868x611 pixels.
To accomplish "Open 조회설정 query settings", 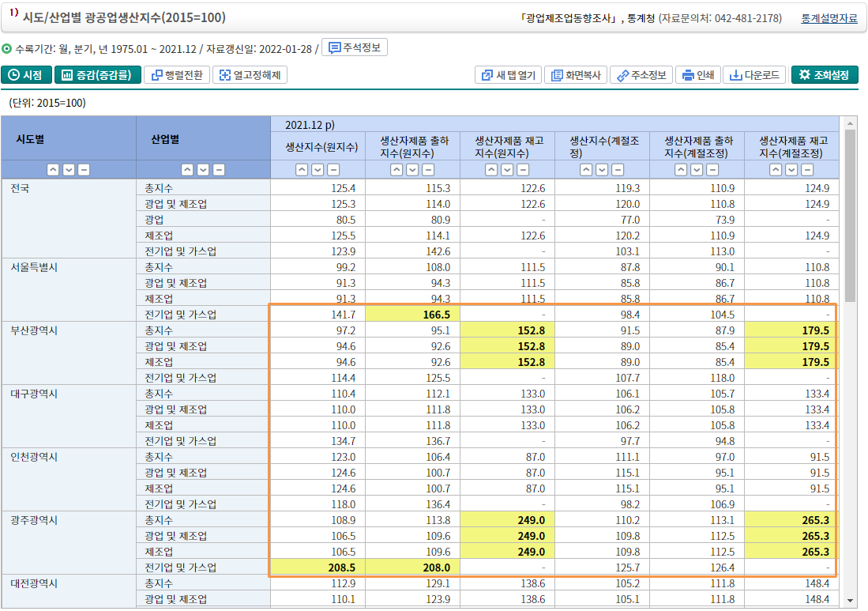I will coord(825,75).
